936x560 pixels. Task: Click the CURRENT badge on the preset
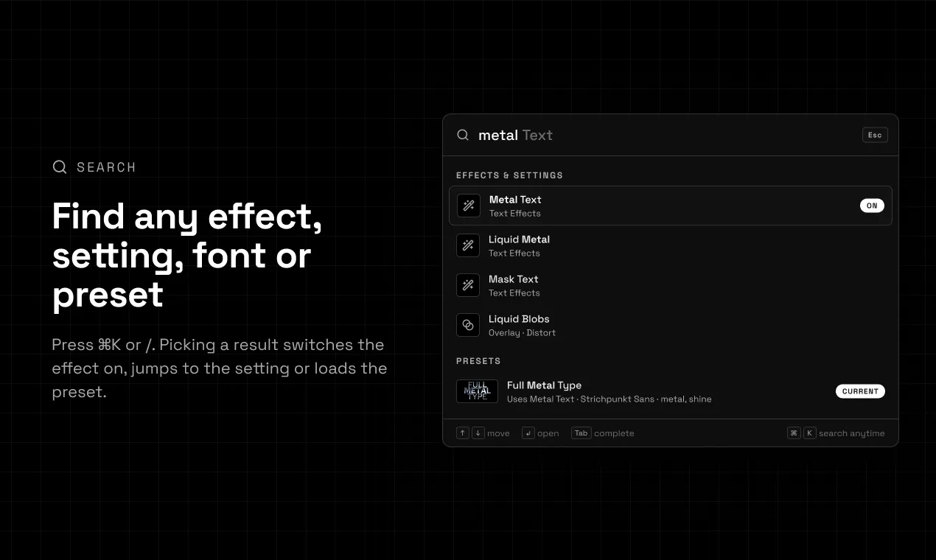coord(860,391)
